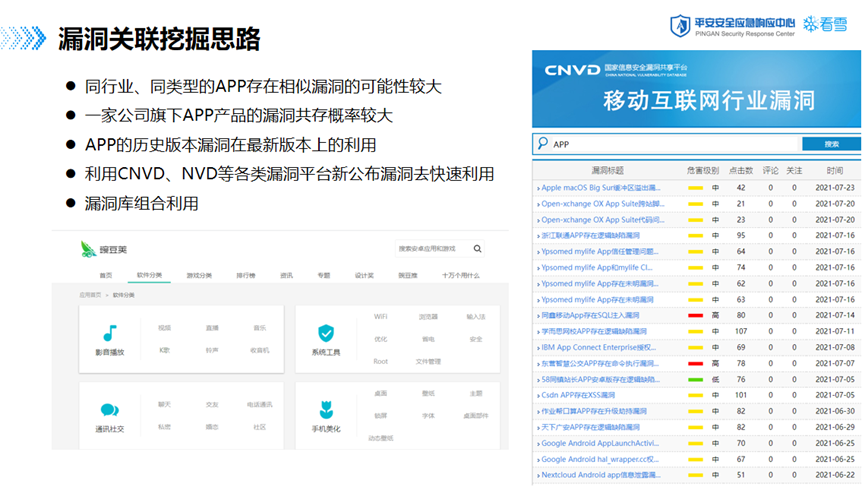Click the chat bubbles 通讯社交 category icon
This screenshot has height=487, width=865.
110,410
